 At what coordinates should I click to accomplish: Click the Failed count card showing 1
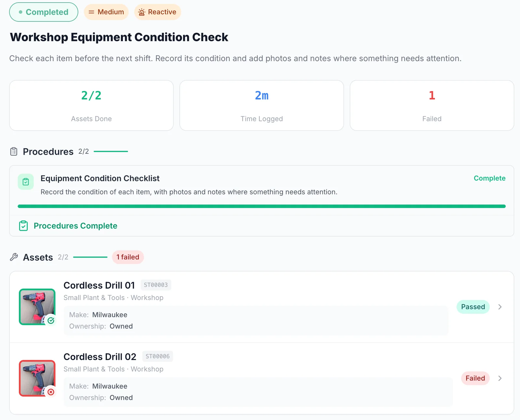pos(432,106)
